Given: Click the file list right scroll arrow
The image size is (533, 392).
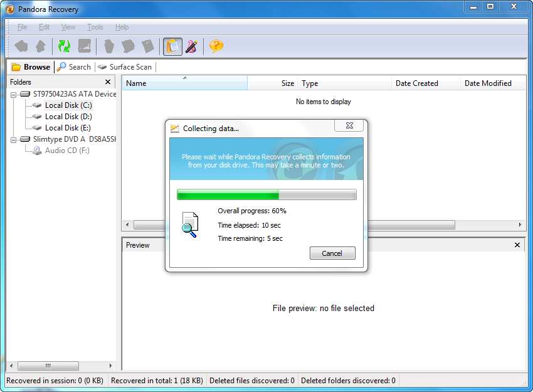Looking at the screenshot, I should tap(520, 225).
